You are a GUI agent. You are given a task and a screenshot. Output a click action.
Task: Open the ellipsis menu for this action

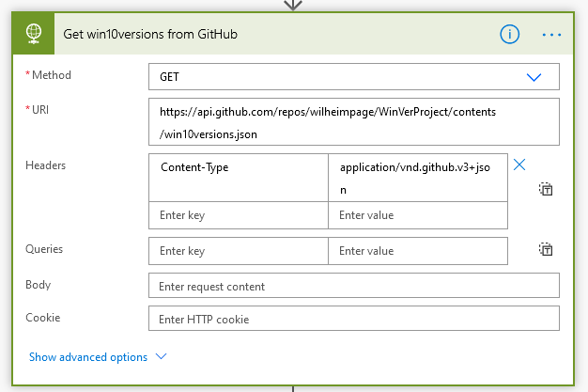coord(551,35)
